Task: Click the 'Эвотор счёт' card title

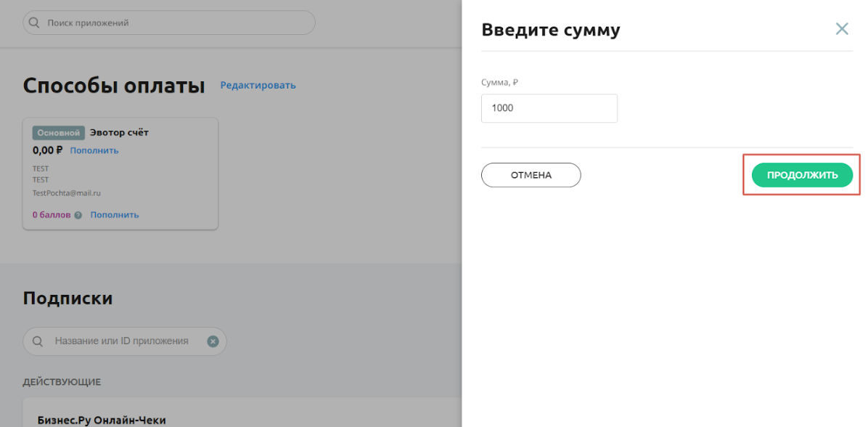Action: coord(120,133)
